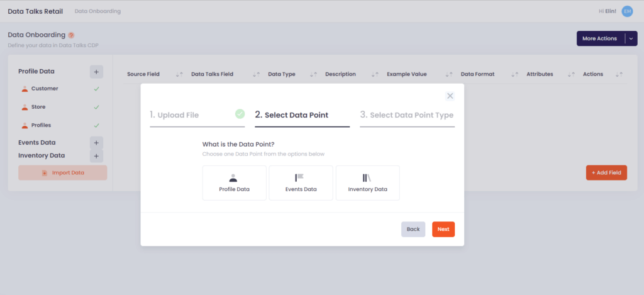The width and height of the screenshot is (644, 295).
Task: Close the import dialog with X
Action: coord(450,96)
